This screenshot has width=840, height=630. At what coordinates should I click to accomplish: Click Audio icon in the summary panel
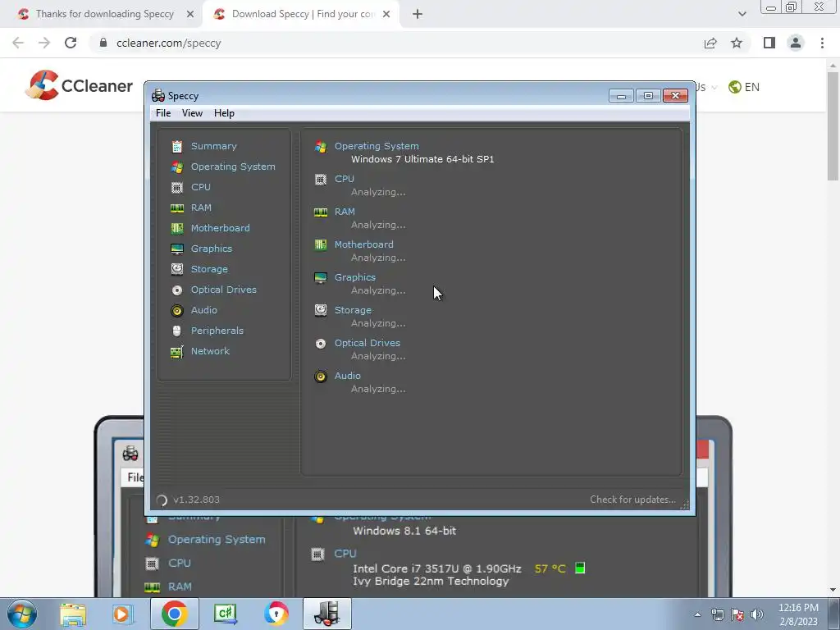[321, 376]
